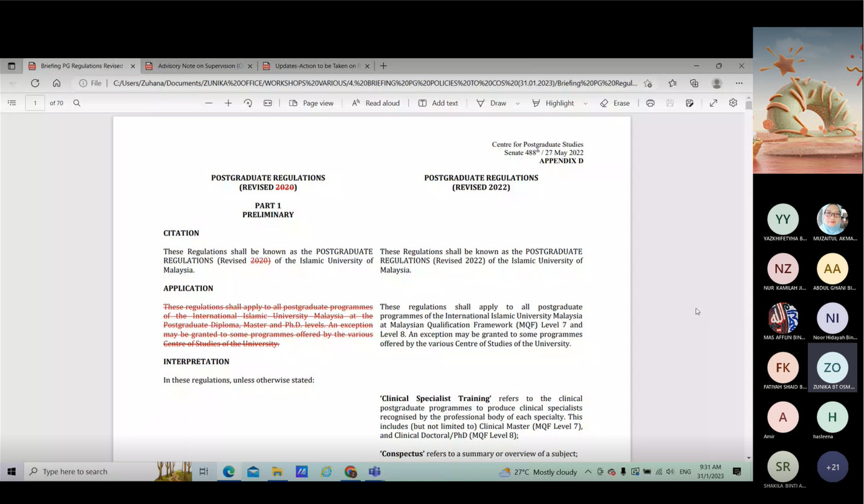The width and height of the screenshot is (864, 504).
Task: Toggle fit to width view
Action: tap(268, 103)
